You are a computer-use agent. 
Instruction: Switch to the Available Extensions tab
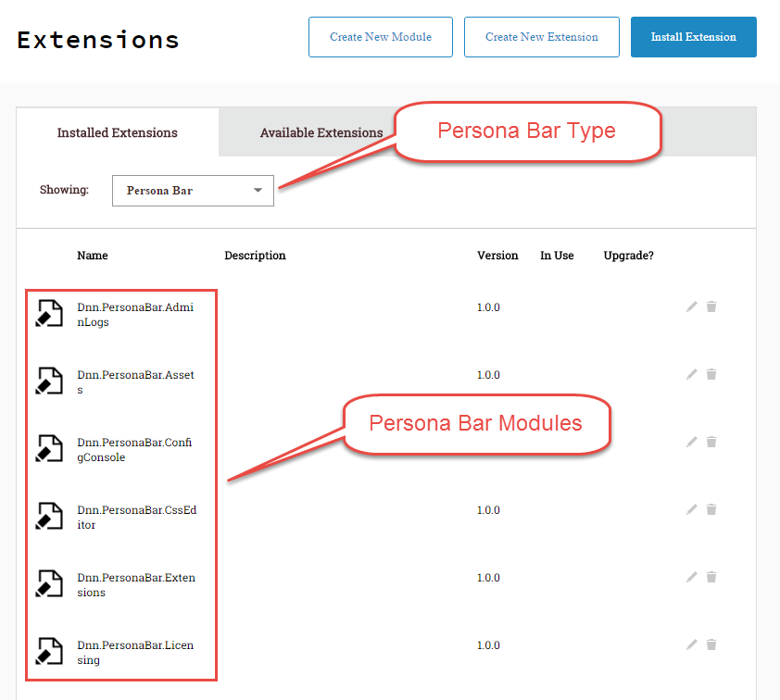coord(321,132)
